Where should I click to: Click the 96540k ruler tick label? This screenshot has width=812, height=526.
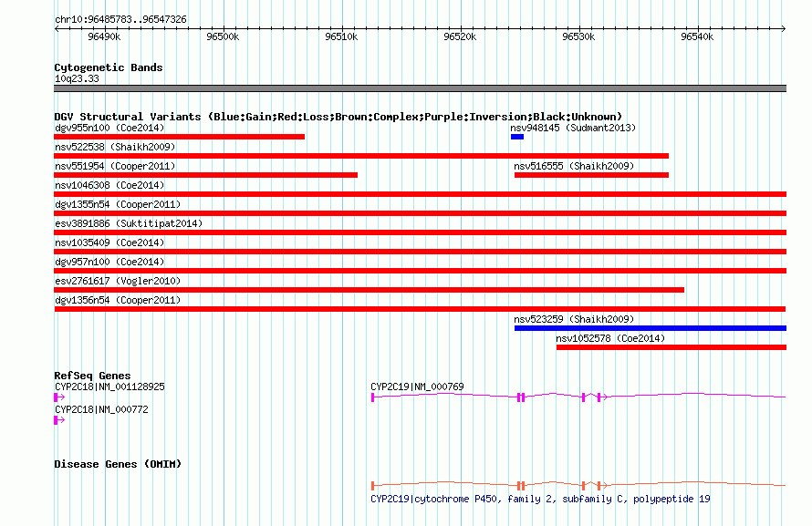pos(697,36)
